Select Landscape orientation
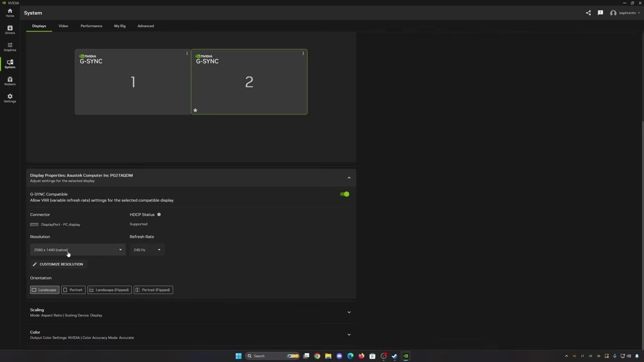This screenshot has width=644, height=362. [44, 290]
